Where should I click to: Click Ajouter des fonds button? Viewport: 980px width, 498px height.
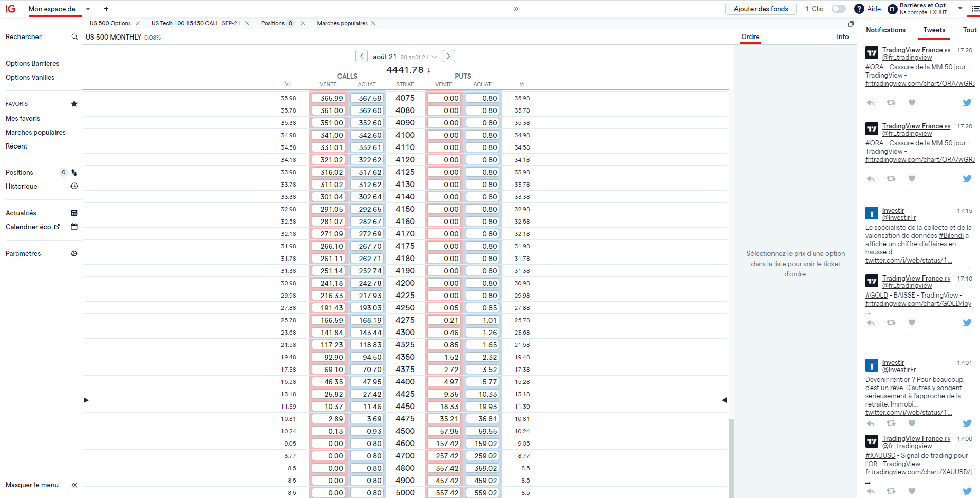(x=761, y=9)
